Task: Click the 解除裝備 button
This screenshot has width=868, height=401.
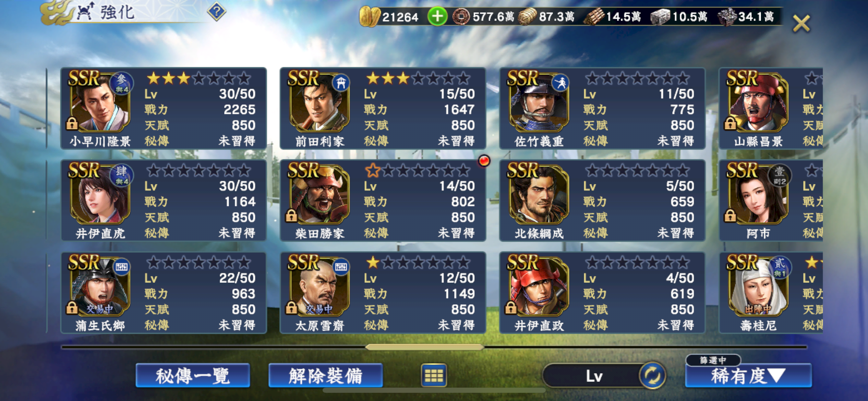Action: (x=325, y=376)
